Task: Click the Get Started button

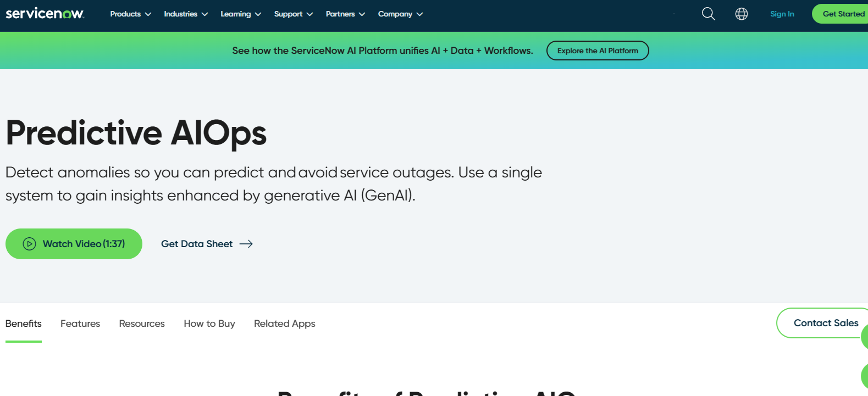Action: (x=840, y=14)
